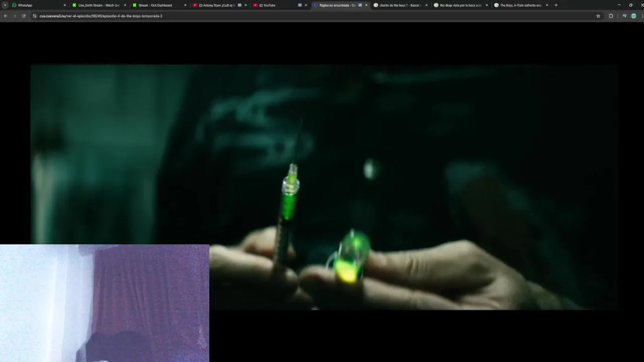
Task: Click the media indicator on Antony Starr tab
Action: pos(239,5)
